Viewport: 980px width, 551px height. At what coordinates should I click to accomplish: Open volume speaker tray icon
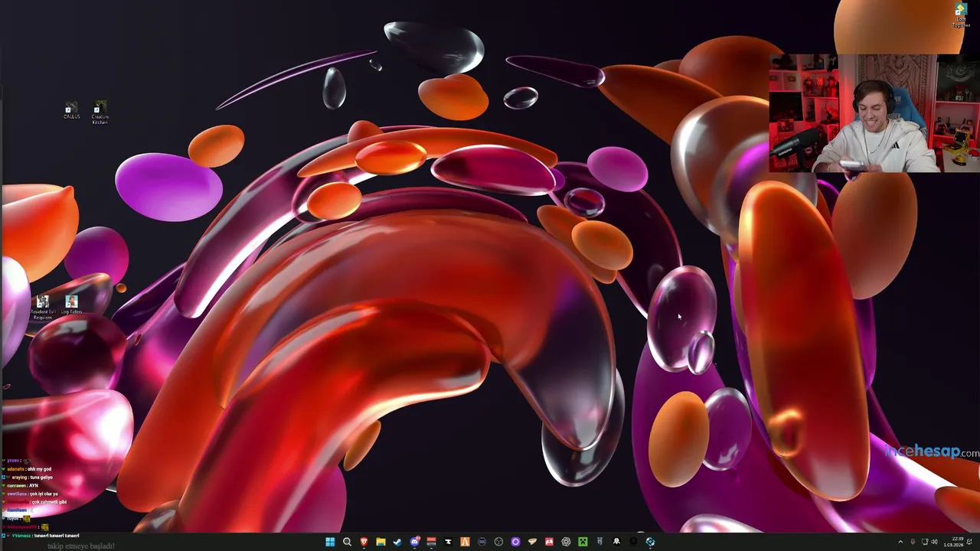pyautogui.click(x=934, y=542)
